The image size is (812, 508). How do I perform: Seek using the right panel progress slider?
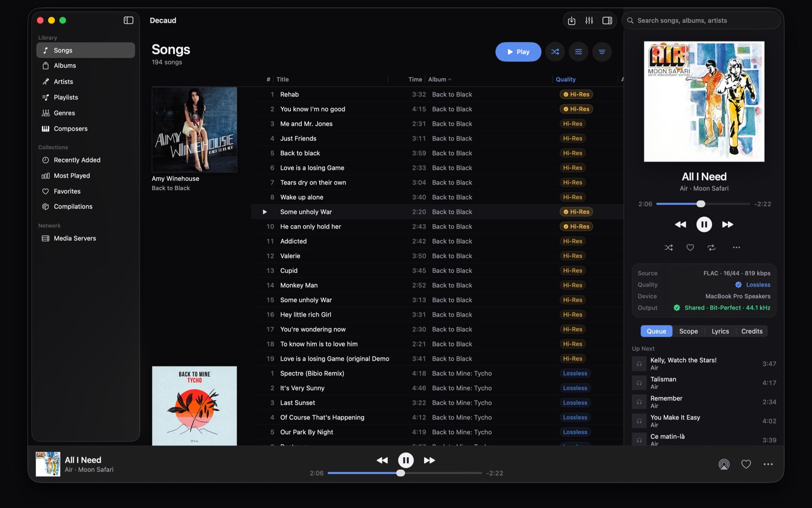pos(703,204)
